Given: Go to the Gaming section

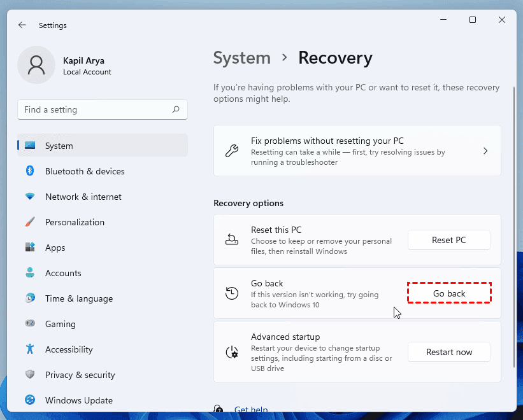Looking at the screenshot, I should (x=60, y=324).
